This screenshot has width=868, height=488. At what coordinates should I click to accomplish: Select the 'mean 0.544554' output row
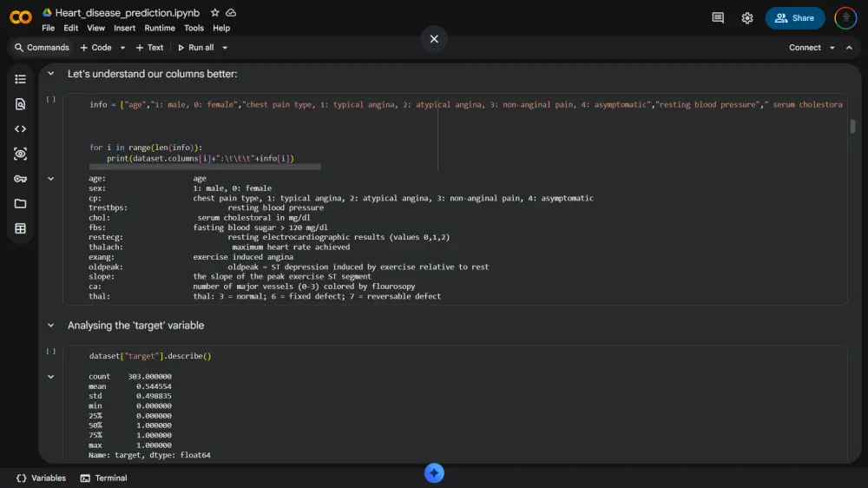[x=130, y=386]
